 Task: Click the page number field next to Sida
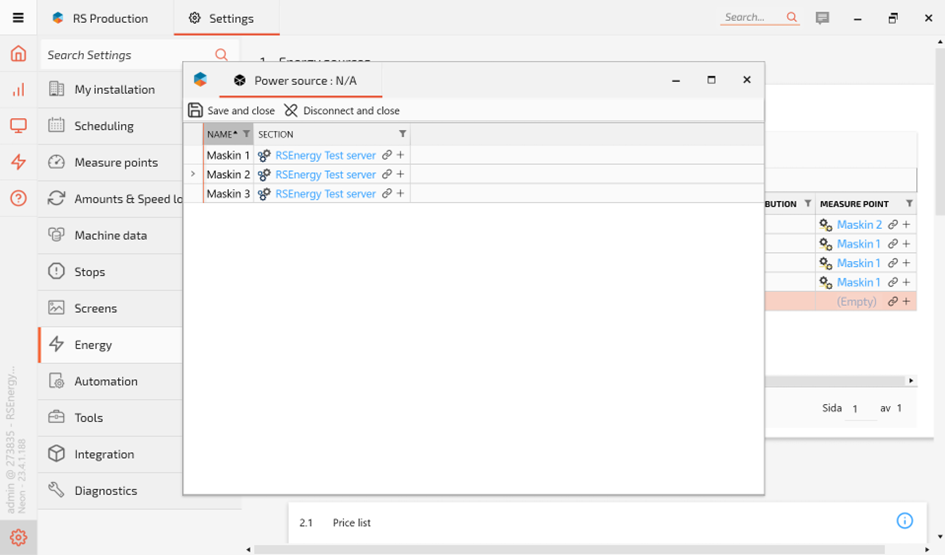tap(858, 409)
